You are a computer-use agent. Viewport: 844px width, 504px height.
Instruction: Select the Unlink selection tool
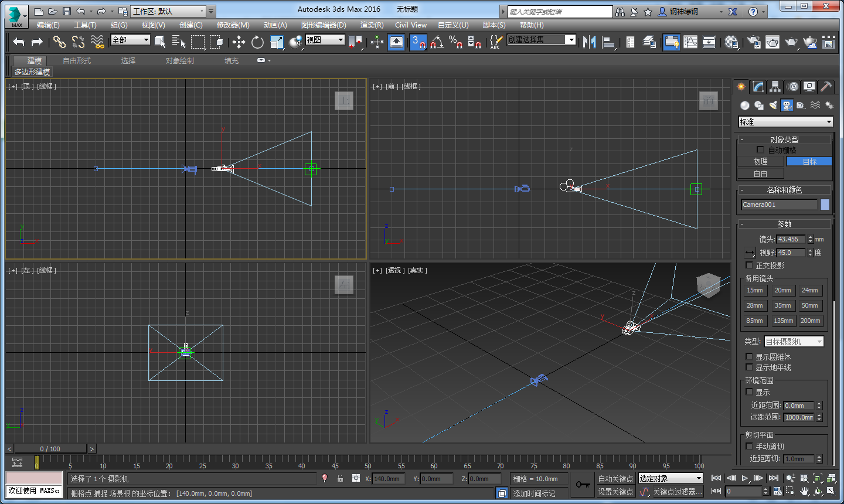[x=78, y=42]
